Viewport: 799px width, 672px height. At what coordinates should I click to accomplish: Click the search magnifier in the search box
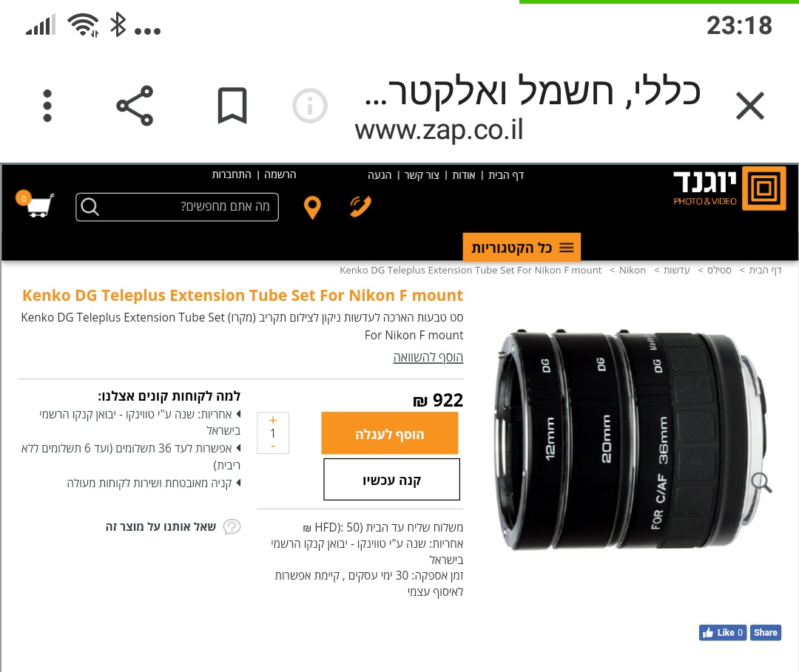click(90, 207)
